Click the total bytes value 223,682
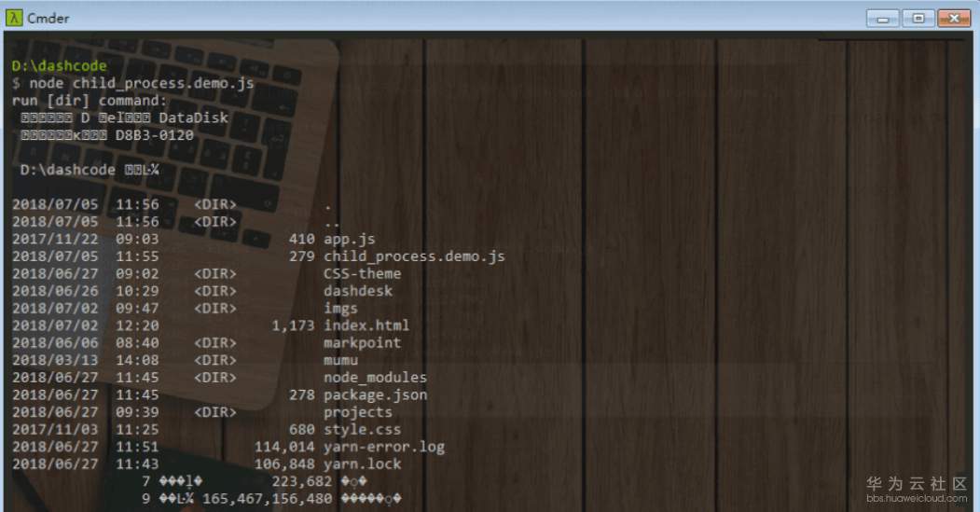The width and height of the screenshot is (980, 512). point(302,481)
